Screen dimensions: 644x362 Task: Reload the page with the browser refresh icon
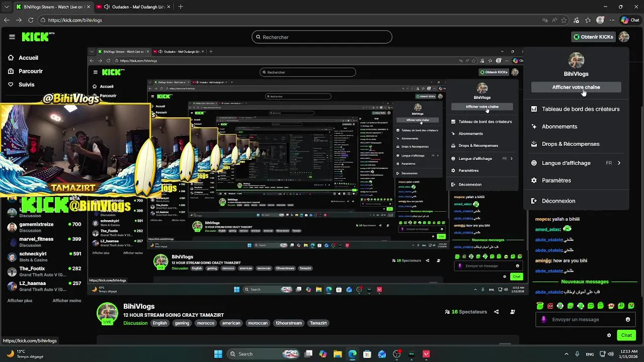click(31, 20)
